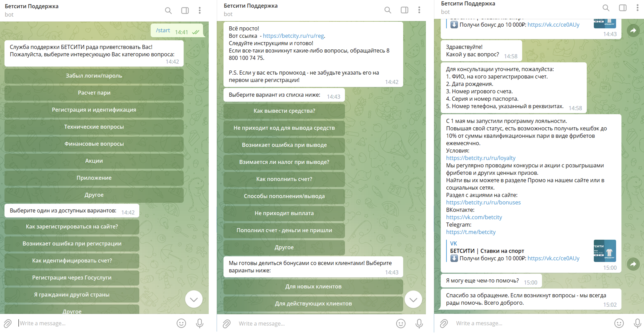Select 'Как пополнить счет?' button
644x333 pixels.
[x=284, y=179]
